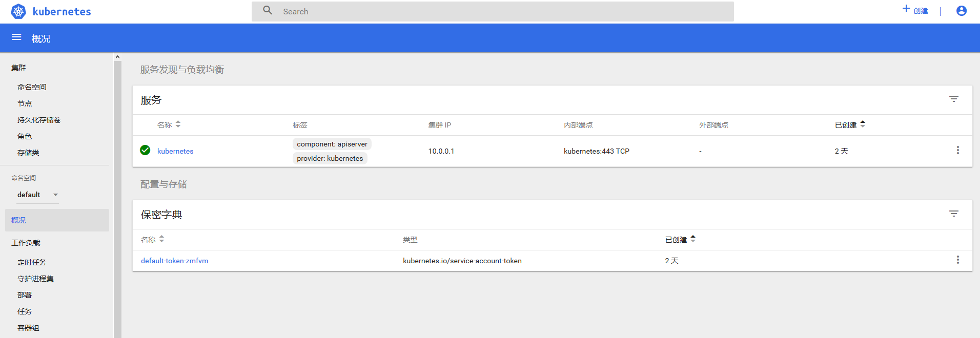Click the 服务发现与负载均衡 section heading
The image size is (980, 338).
click(182, 69)
